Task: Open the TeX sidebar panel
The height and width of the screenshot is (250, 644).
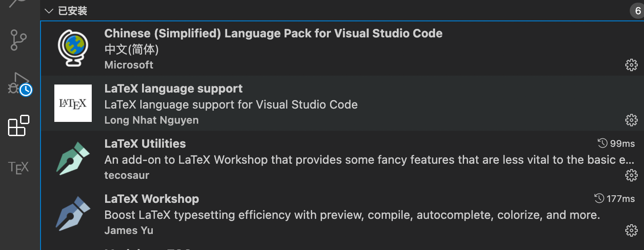Action: [19, 167]
